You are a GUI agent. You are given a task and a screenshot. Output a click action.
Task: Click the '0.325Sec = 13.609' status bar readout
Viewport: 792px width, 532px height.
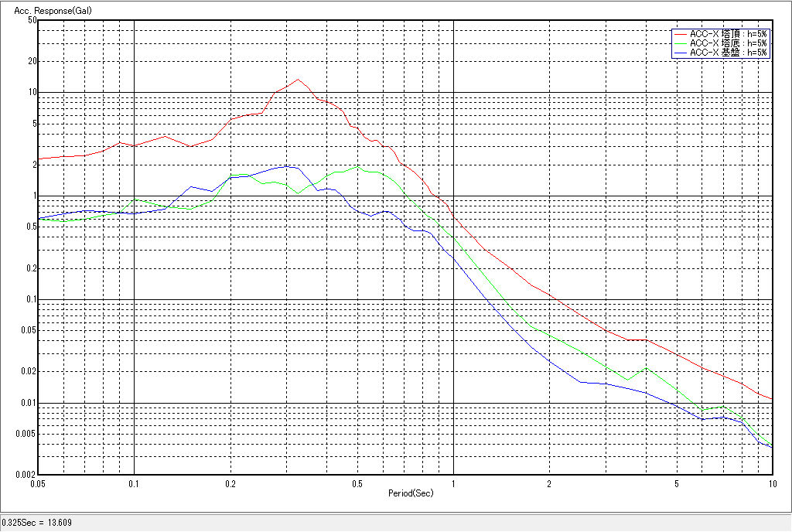(x=37, y=523)
